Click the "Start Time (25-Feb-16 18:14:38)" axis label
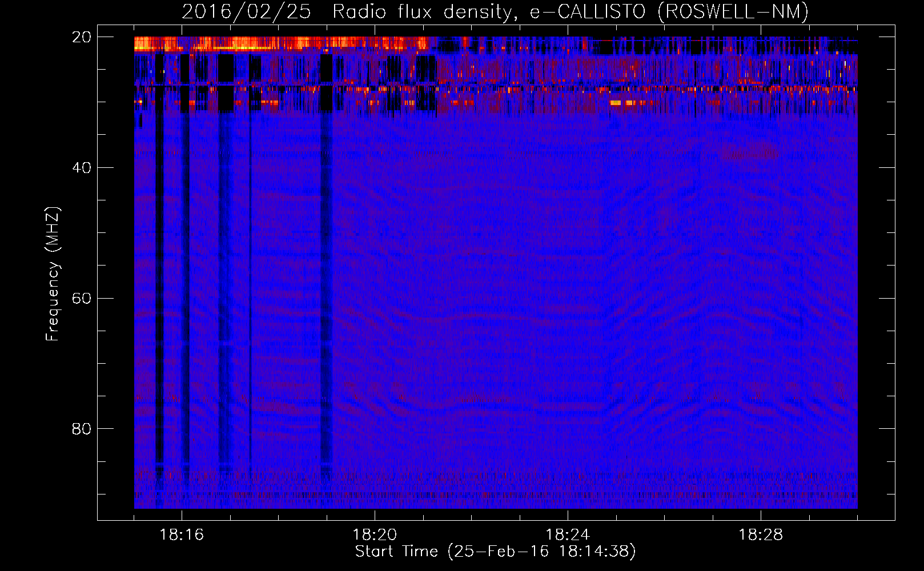Viewport: 924px width, 571px height. [x=495, y=552]
